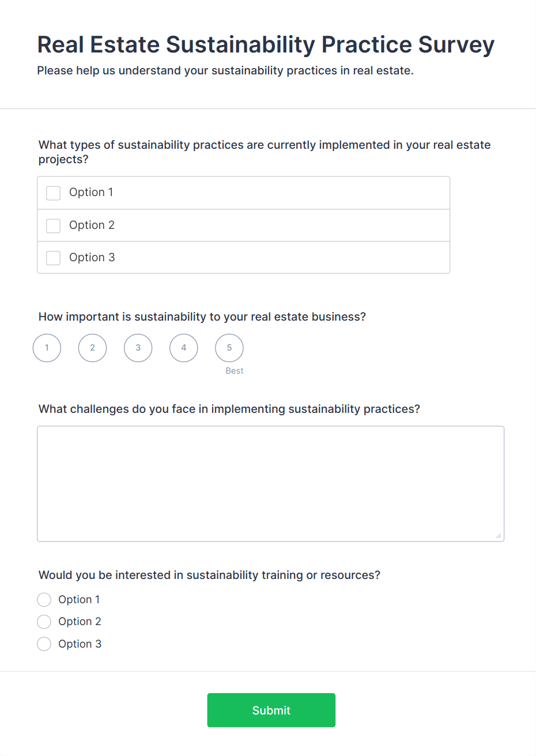The width and height of the screenshot is (536, 756).
Task: Click the "Would you be interested" question label
Action: [x=209, y=575]
